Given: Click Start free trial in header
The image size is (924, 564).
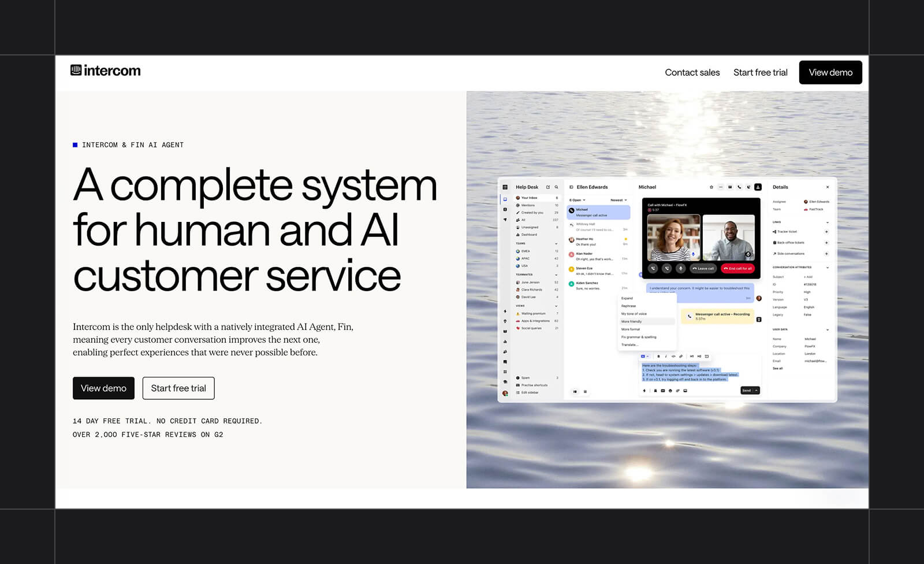Looking at the screenshot, I should coord(760,72).
